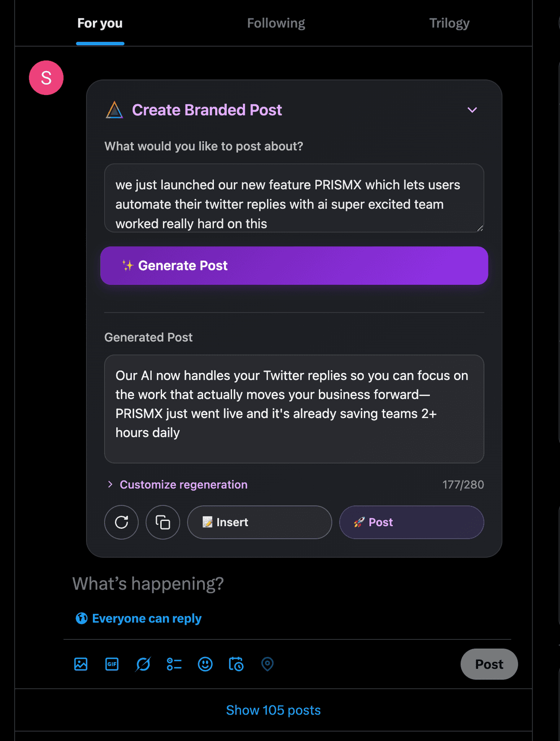Open the emoji picker
This screenshot has width=560, height=741.
click(x=205, y=664)
